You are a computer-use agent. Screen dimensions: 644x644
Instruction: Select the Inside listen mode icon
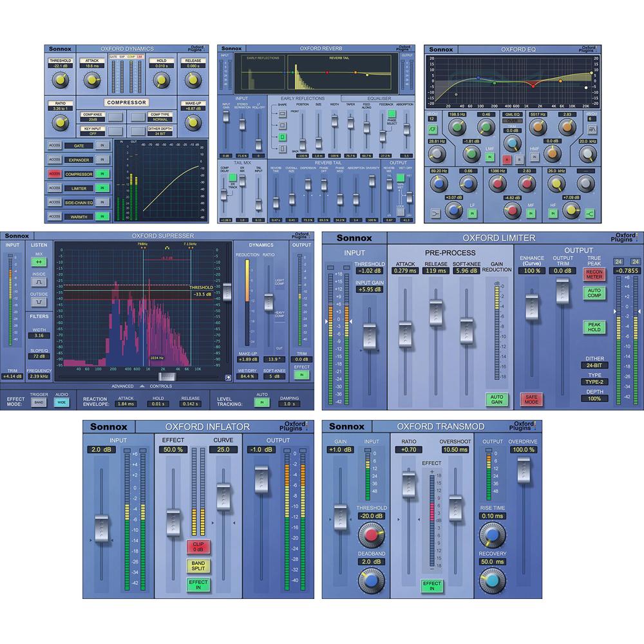(38, 282)
